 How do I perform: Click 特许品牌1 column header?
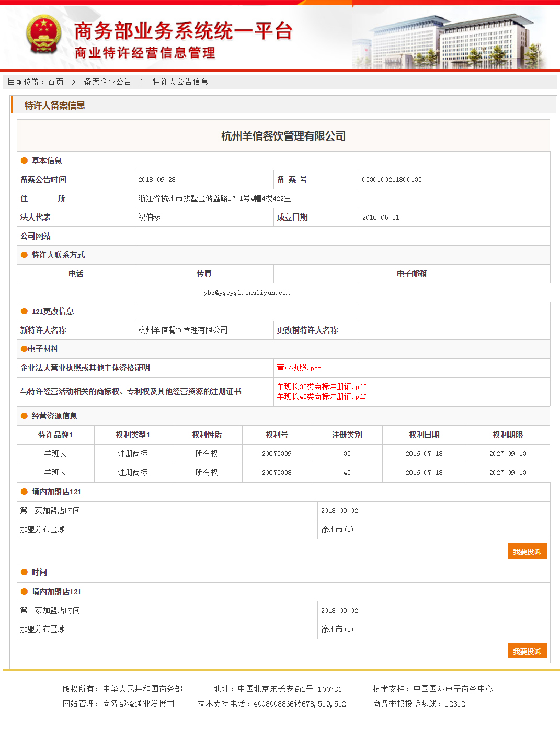(x=55, y=435)
